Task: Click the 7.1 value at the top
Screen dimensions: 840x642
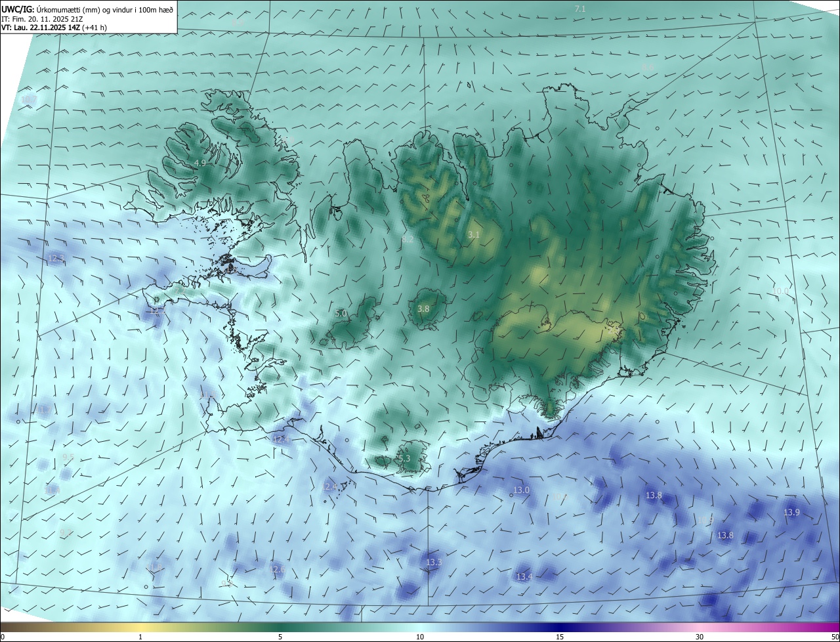Action: pos(580,9)
